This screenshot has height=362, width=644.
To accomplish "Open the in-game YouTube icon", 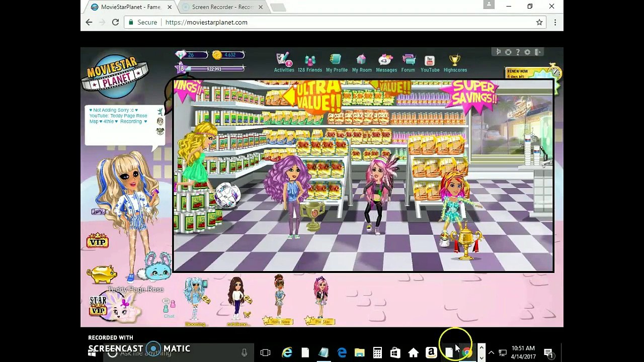I will pyautogui.click(x=430, y=63).
